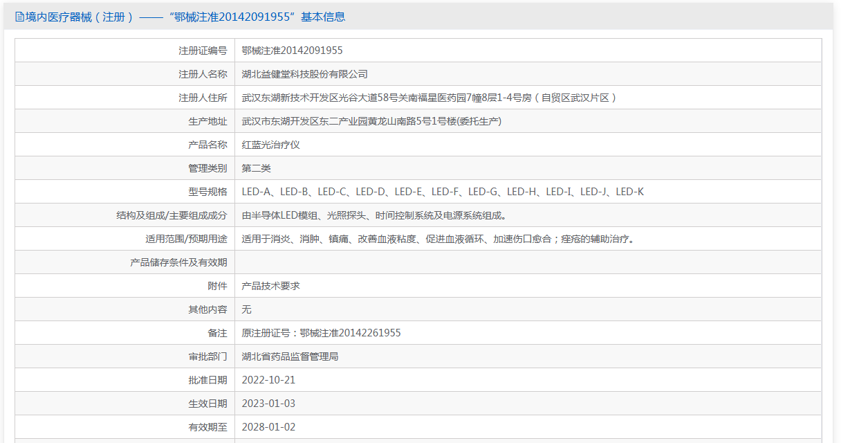Click the label 附件
Image resolution: width=868 pixels, height=443 pixels.
pyautogui.click(x=217, y=286)
